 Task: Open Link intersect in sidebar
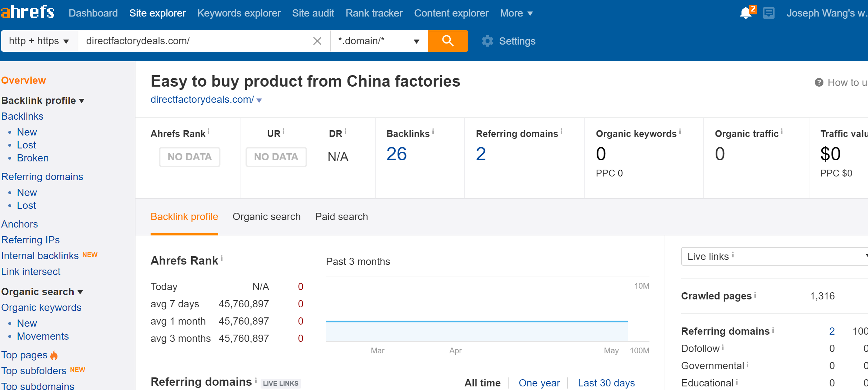coord(31,272)
